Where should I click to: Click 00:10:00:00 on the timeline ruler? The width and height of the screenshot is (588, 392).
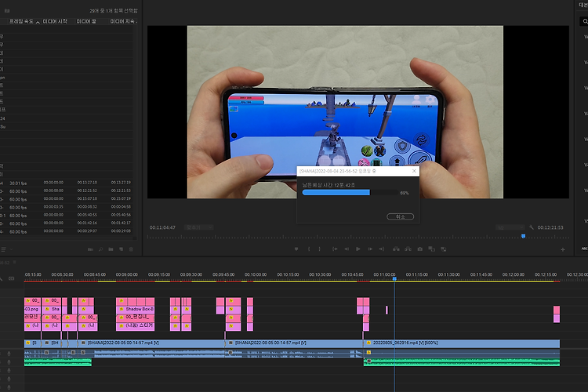click(256, 274)
